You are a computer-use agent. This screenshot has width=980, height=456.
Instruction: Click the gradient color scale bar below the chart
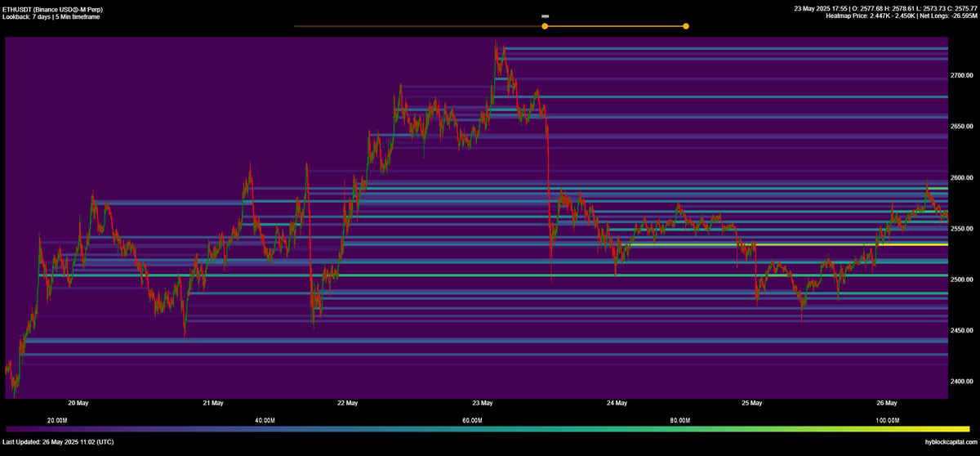[488, 428]
